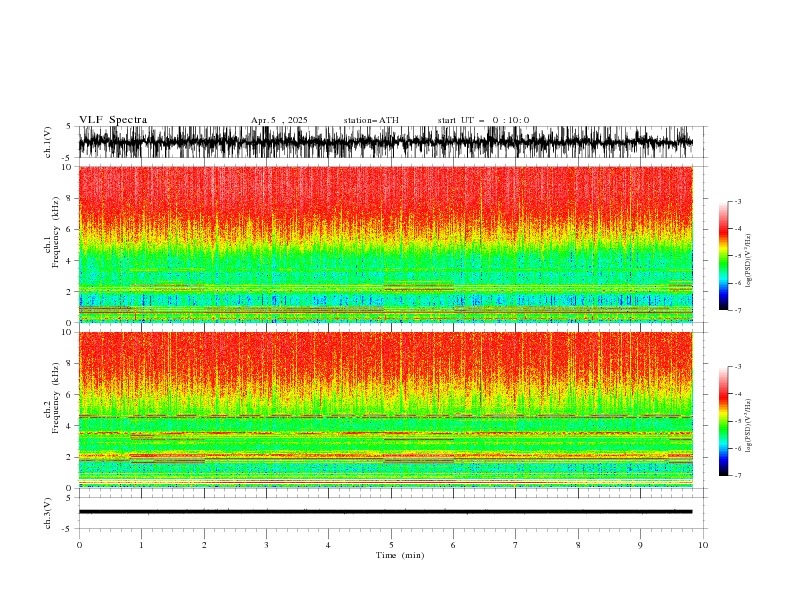Select the "start UT = 0:10:0" text
The width and height of the screenshot is (792, 612).
[483, 120]
